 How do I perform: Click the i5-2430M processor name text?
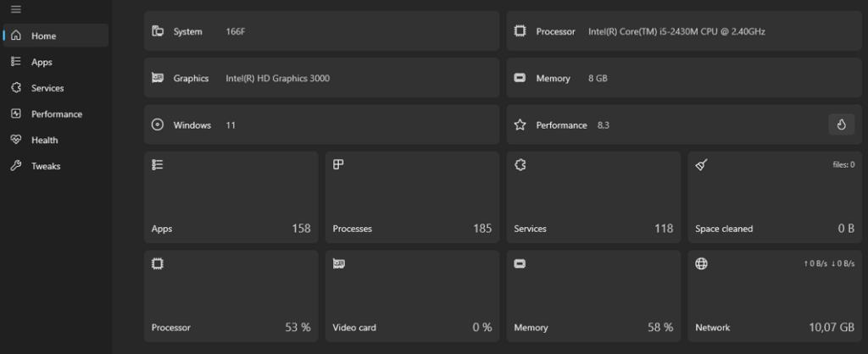676,31
